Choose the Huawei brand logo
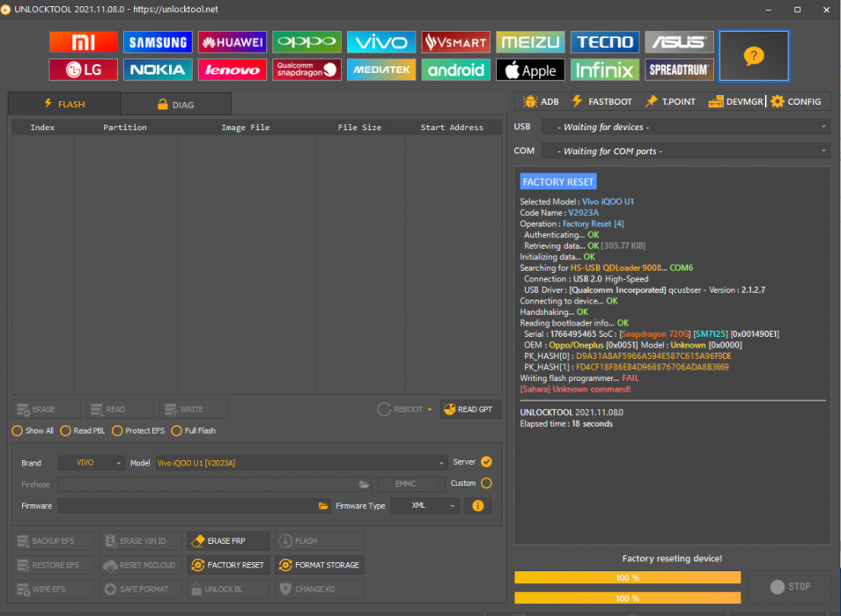 pos(232,42)
